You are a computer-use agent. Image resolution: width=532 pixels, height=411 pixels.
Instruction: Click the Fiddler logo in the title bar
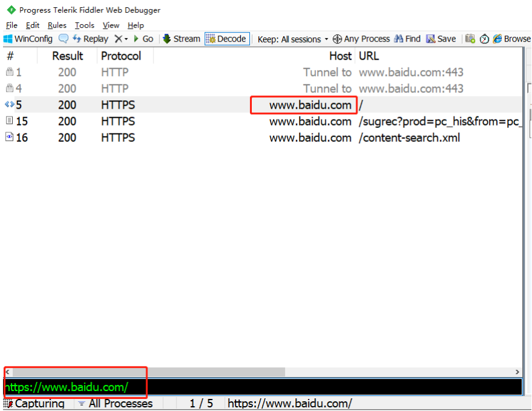pos(11,10)
